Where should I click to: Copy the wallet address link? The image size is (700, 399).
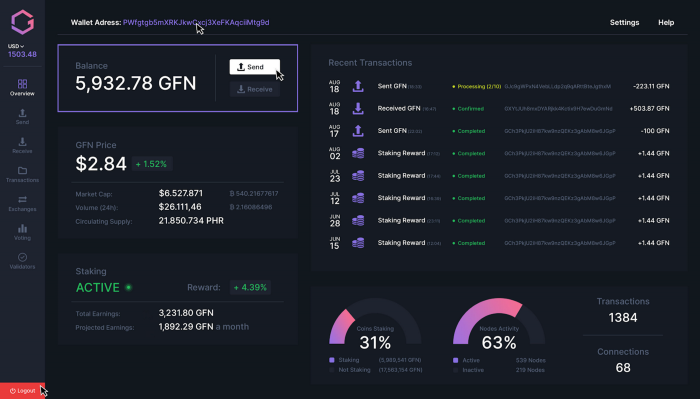click(x=196, y=22)
